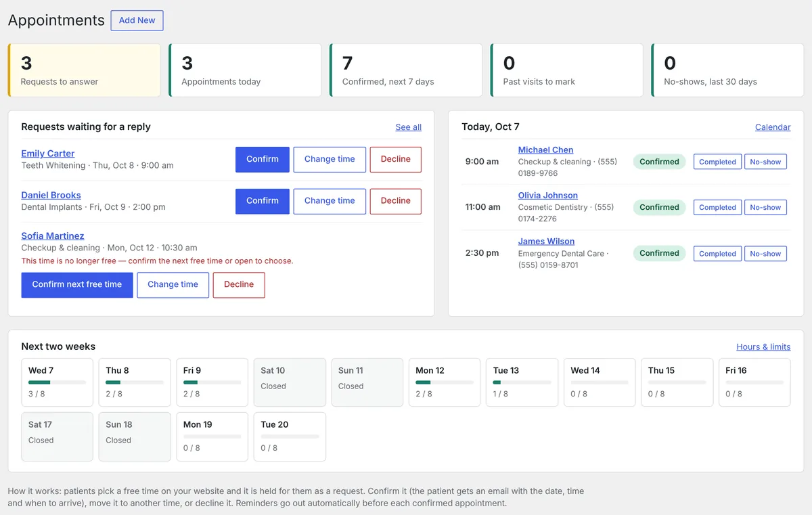Click the 9:00 am time label

482,162
